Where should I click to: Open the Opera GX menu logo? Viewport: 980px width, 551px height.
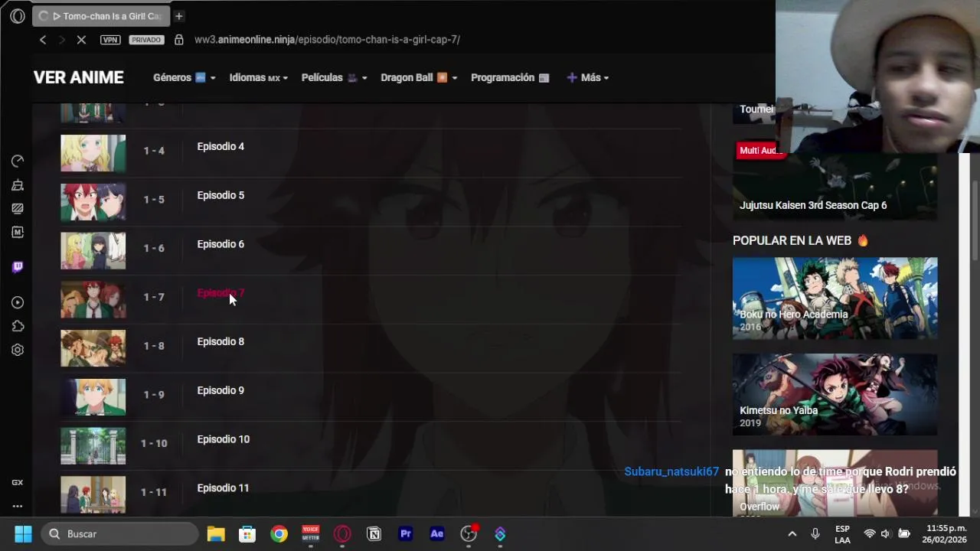[x=17, y=16]
